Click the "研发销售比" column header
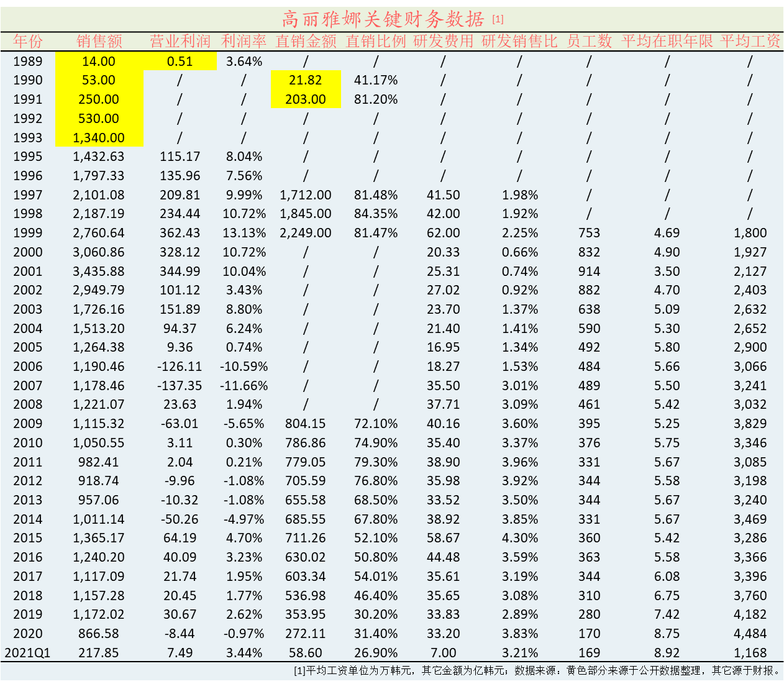Image resolution: width=784 pixels, height=684 pixels. pos(520,42)
